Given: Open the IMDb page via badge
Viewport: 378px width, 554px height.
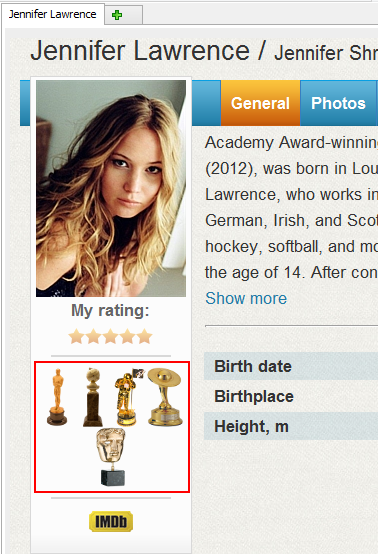Looking at the screenshot, I should (x=111, y=521).
